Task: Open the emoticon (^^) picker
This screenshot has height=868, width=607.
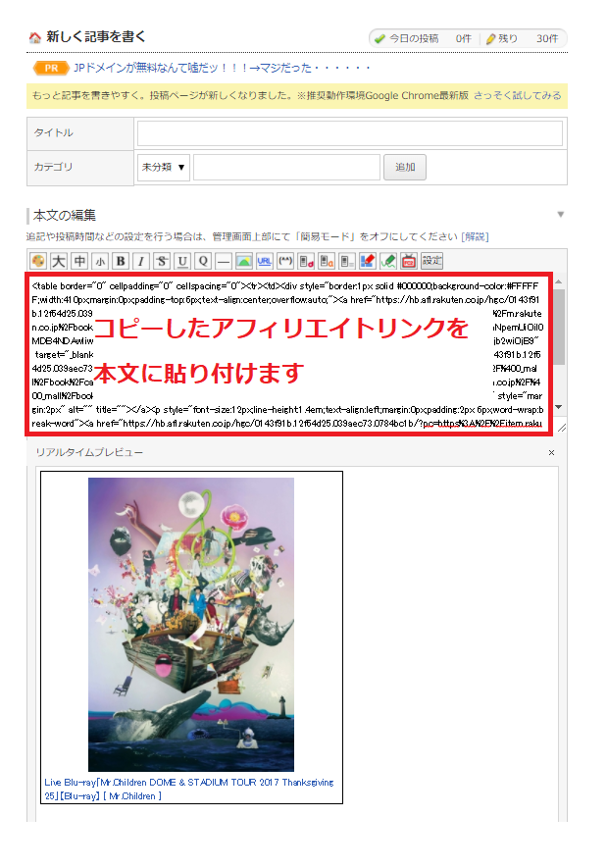Action: pyautogui.click(x=285, y=261)
